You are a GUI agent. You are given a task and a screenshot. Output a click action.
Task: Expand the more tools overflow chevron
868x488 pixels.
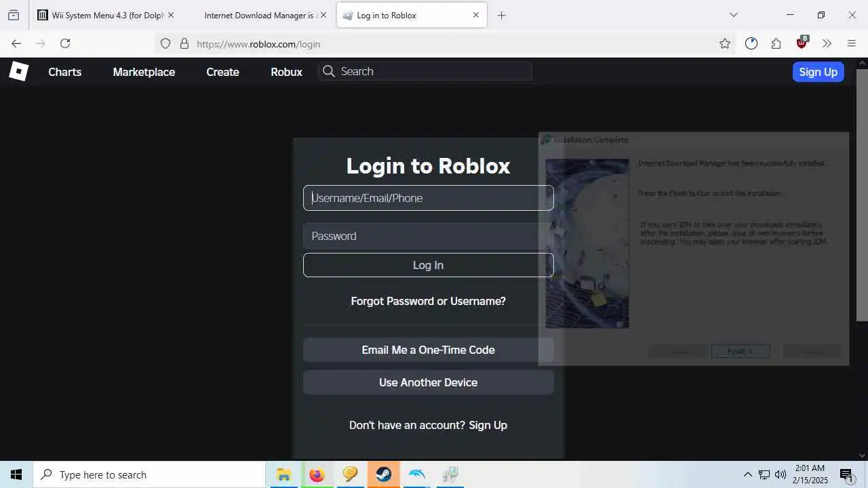tap(827, 43)
